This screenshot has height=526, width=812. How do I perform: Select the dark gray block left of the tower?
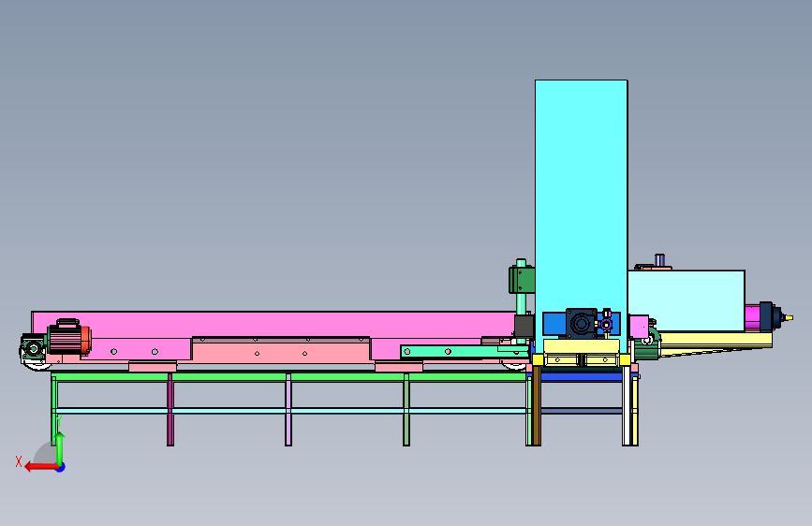524,327
